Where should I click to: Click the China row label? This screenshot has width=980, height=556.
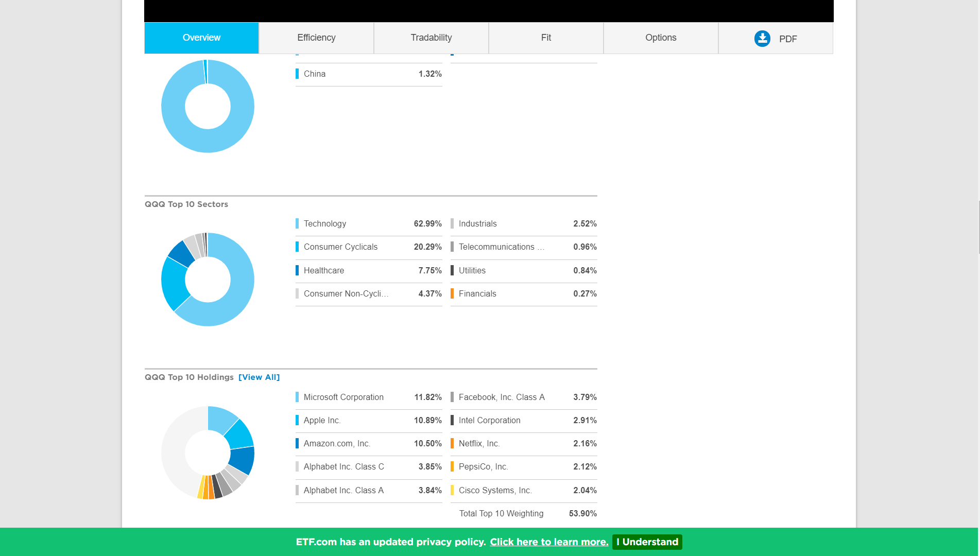(315, 74)
